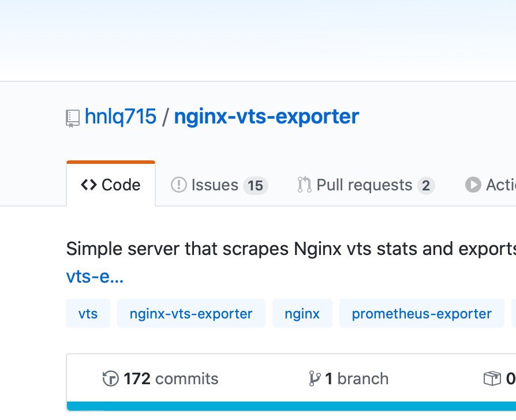The width and height of the screenshot is (516, 420).
Task: Open the nginx-vts-exporter repository link
Action: [x=266, y=117]
